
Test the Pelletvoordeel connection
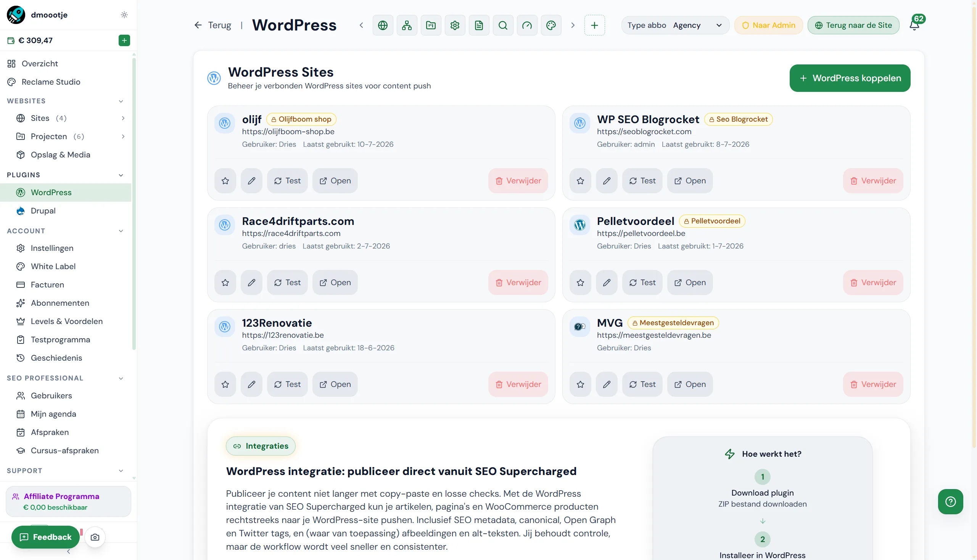click(x=642, y=283)
